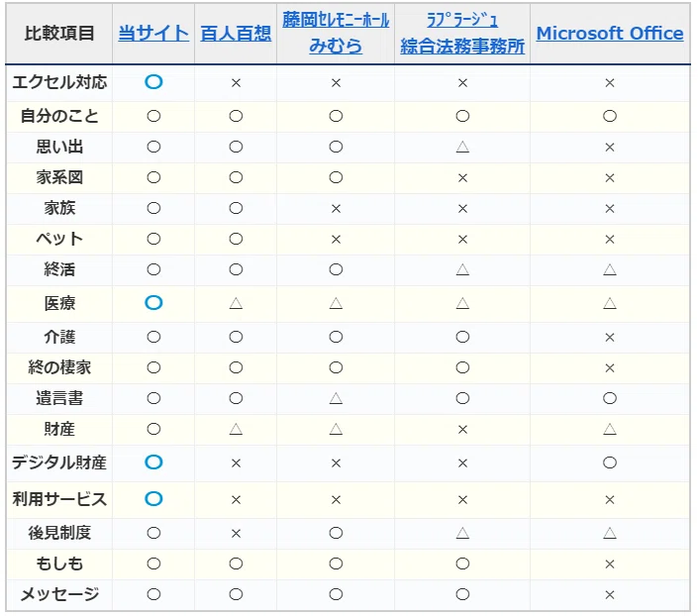Click the ペット row label
The width and height of the screenshot is (698, 616).
(59, 240)
